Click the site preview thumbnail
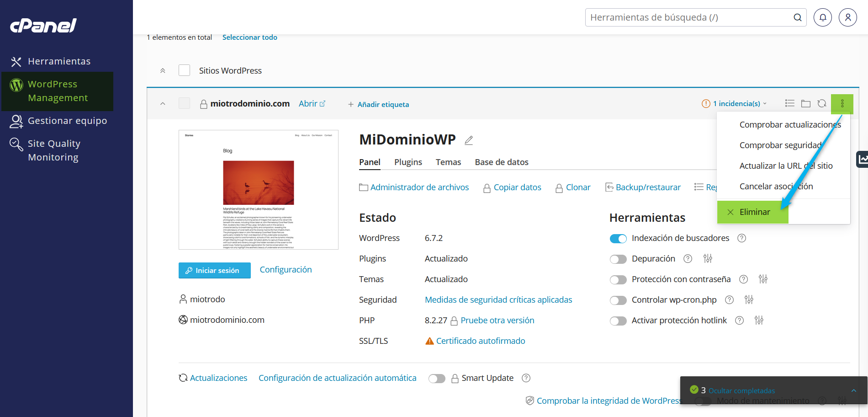The height and width of the screenshot is (417, 868). point(259,190)
